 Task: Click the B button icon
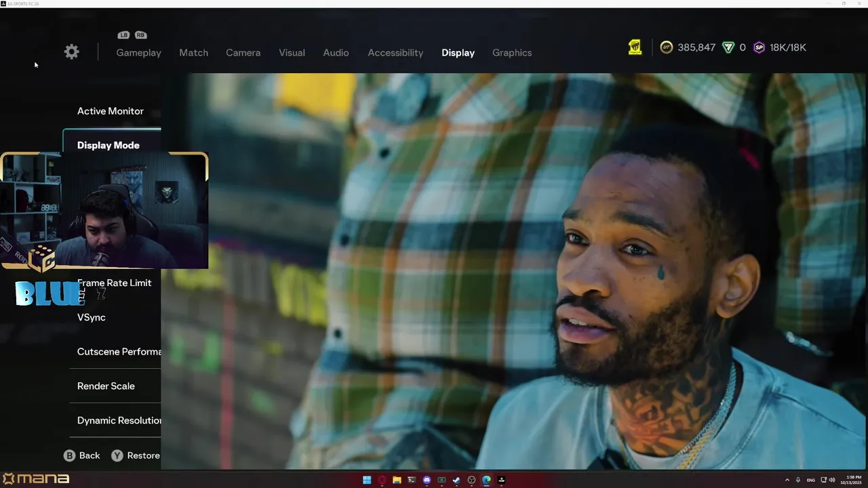[69, 455]
